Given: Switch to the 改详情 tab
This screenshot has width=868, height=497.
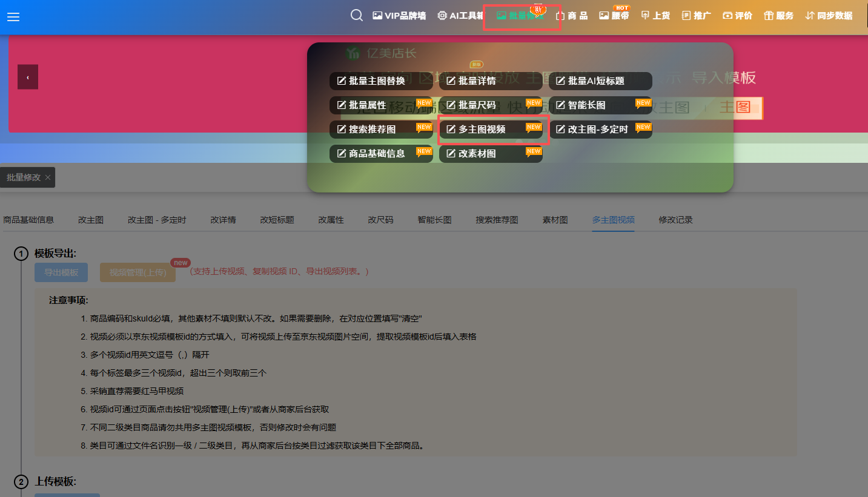Looking at the screenshot, I should [x=223, y=220].
